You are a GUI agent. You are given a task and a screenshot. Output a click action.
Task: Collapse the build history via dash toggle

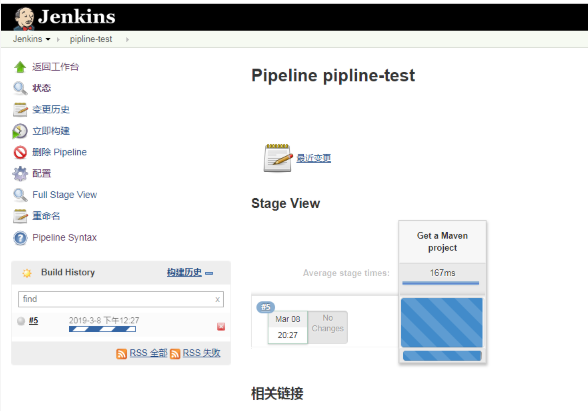[x=209, y=273]
